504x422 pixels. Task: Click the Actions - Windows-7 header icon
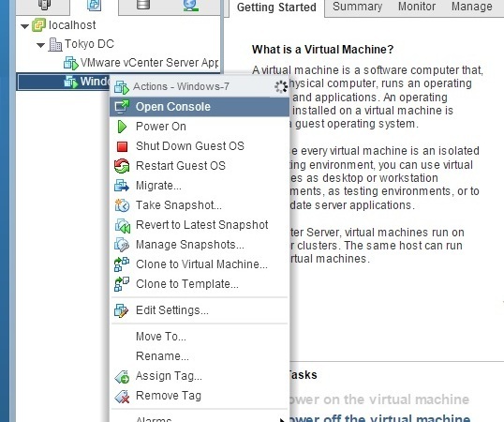(122, 87)
